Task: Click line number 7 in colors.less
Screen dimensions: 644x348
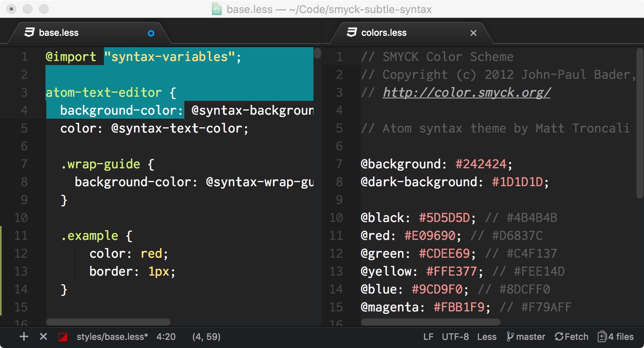Action: pyautogui.click(x=339, y=164)
